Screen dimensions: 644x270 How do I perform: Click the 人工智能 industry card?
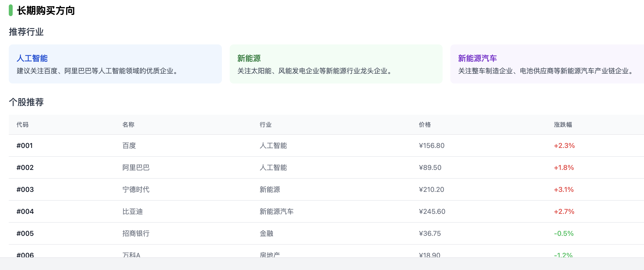pyautogui.click(x=115, y=64)
